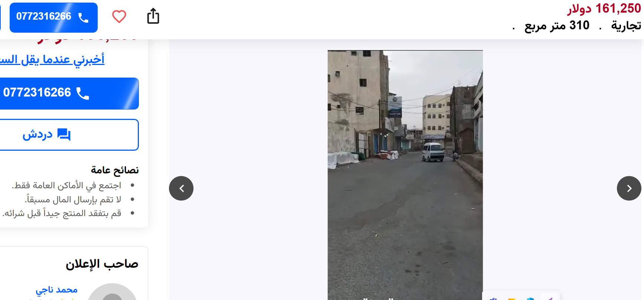Click the 310 متر مربع area label
The height and width of the screenshot is (300, 644).
(x=557, y=26)
